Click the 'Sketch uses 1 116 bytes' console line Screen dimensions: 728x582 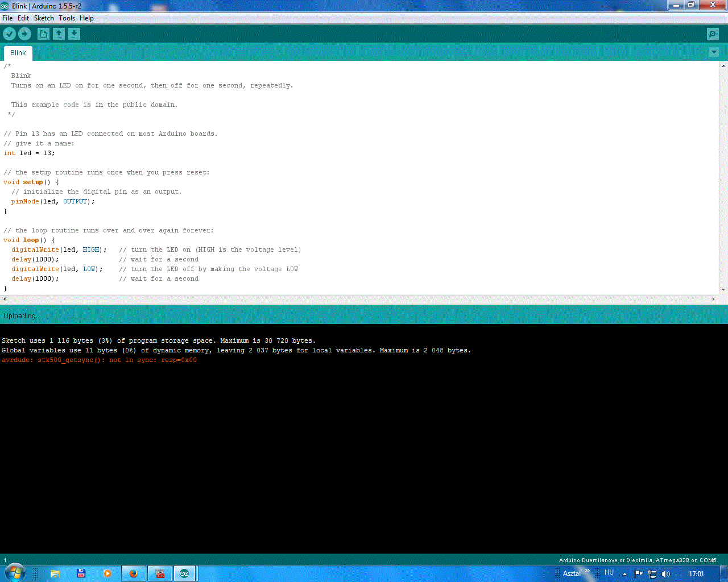pos(159,340)
